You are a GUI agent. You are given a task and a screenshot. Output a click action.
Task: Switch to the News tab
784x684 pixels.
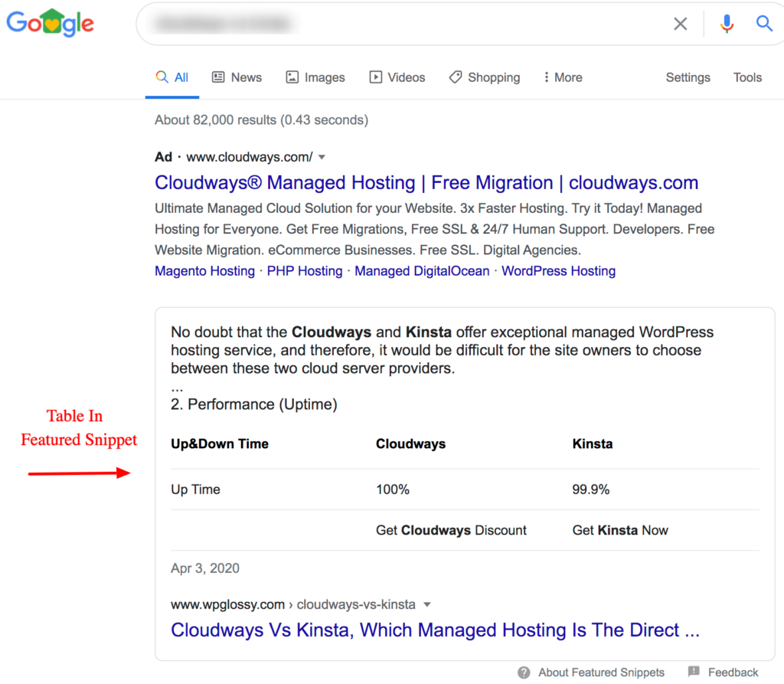(x=237, y=77)
